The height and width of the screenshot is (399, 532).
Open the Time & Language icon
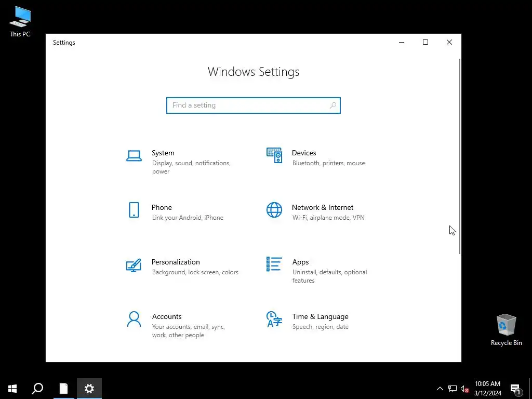274,319
